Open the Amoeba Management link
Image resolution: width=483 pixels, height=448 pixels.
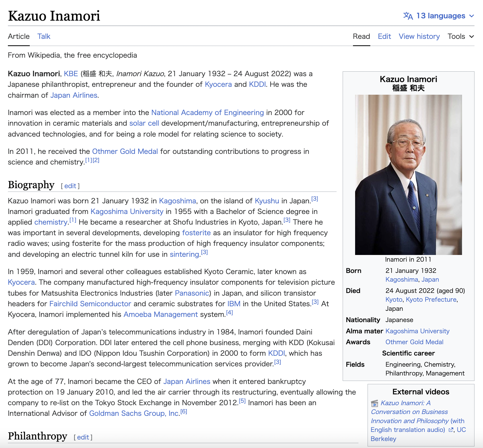pos(161,314)
